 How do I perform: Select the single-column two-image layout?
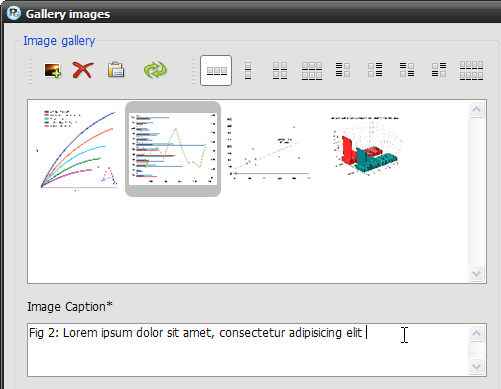[248, 70]
